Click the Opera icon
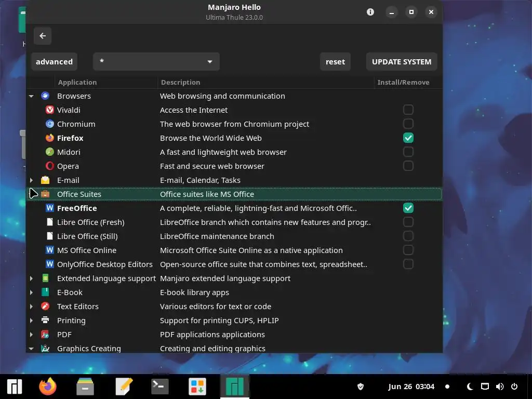 pos(50,166)
